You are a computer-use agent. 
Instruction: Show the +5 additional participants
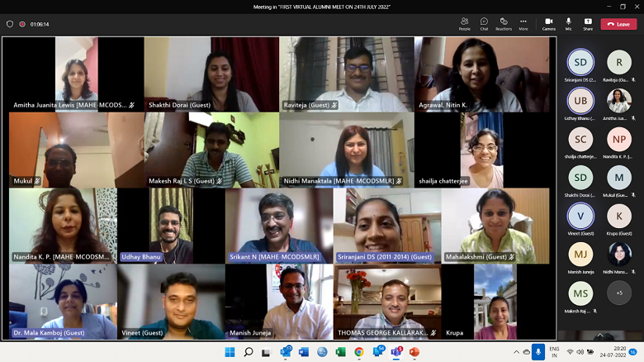tap(619, 293)
